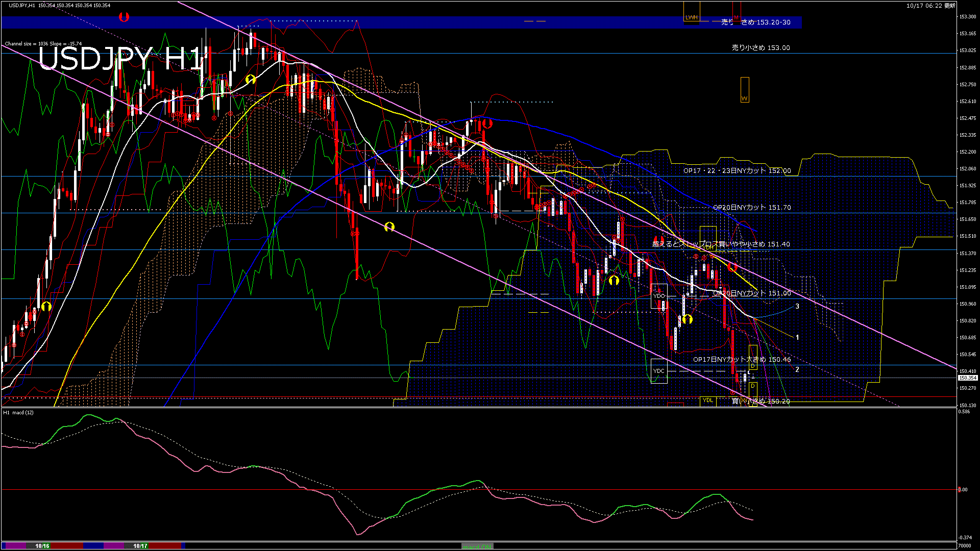The width and height of the screenshot is (980, 551).
Task: Click the orange LWH label box
Action: pos(691,17)
